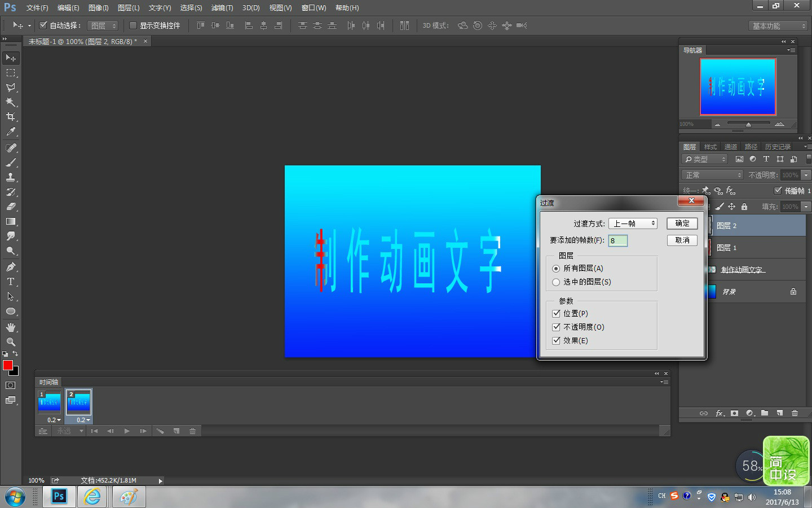The image size is (812, 508).
Task: Duplicate selected frame in timeline
Action: [x=176, y=431]
